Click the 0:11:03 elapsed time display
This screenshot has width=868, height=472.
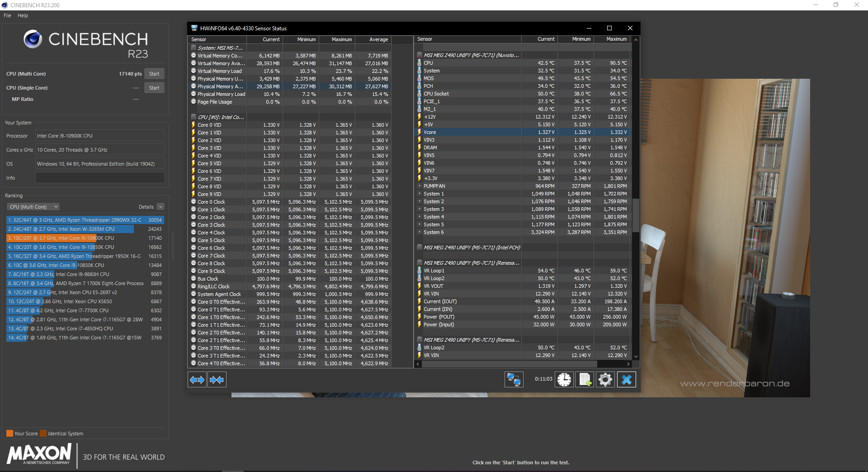point(543,379)
